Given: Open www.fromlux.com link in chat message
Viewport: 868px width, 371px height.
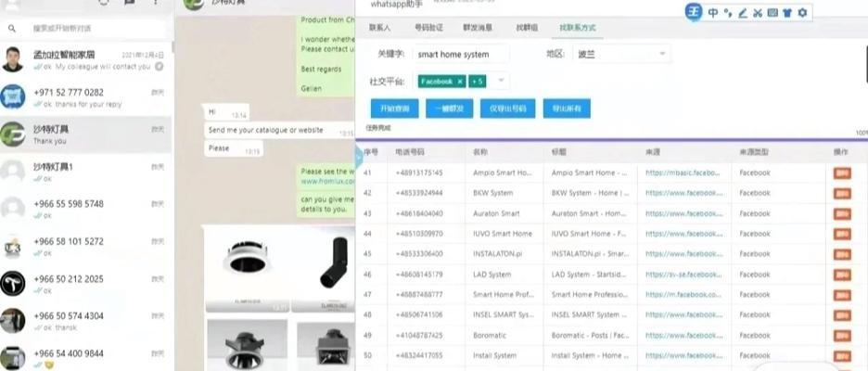Looking at the screenshot, I should [327, 182].
